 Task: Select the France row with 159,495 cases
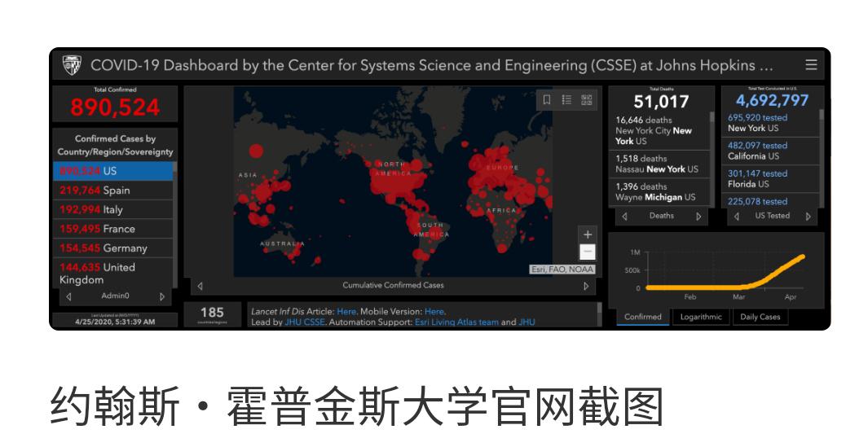click(x=113, y=229)
